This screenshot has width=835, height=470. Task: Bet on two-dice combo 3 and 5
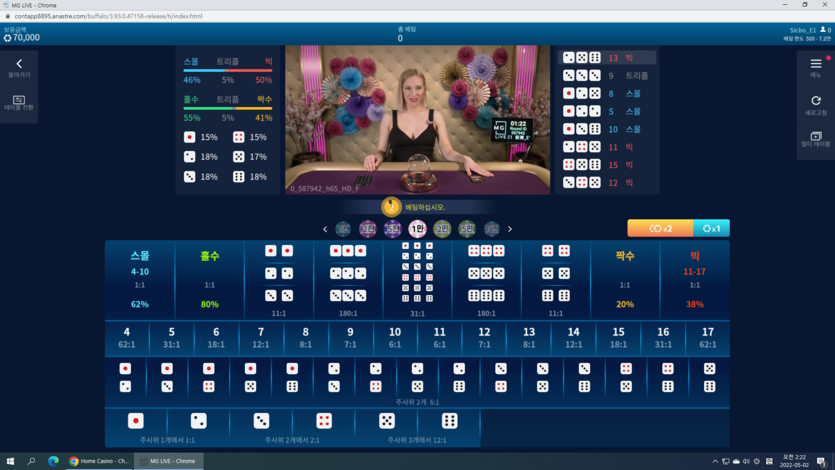tap(543, 377)
